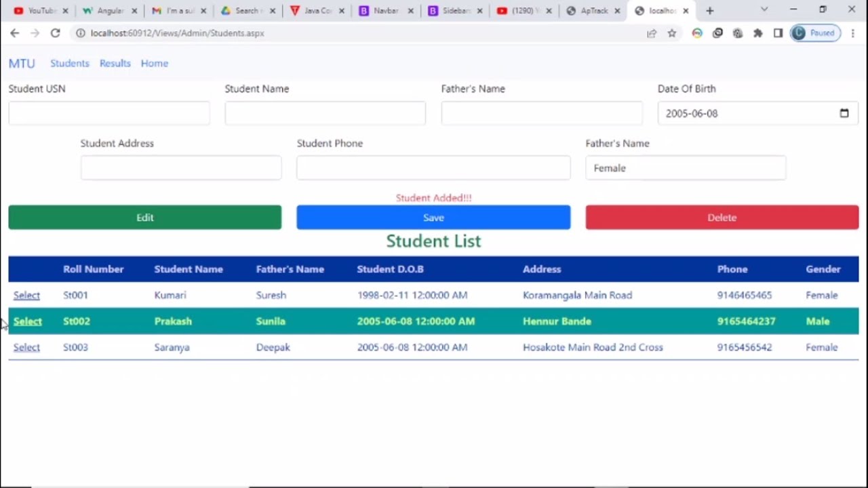Image resolution: width=868 pixels, height=488 pixels.
Task: Click the red Delete button
Action: [722, 218]
